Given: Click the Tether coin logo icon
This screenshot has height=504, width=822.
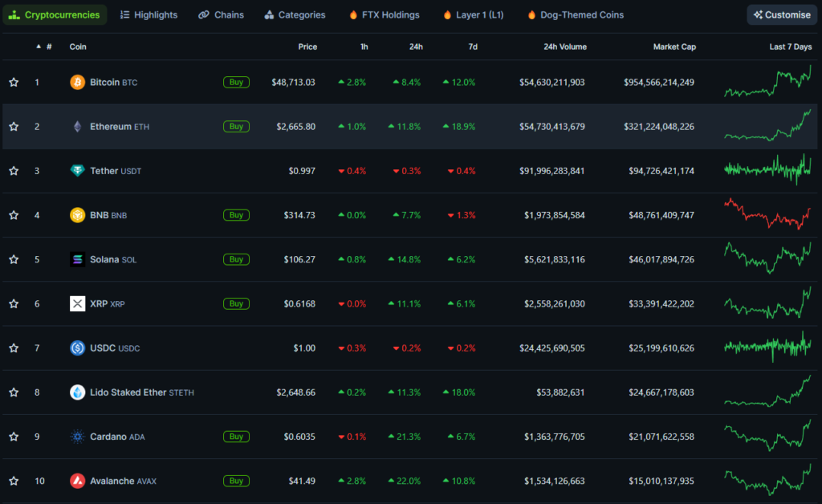Looking at the screenshot, I should point(77,171).
